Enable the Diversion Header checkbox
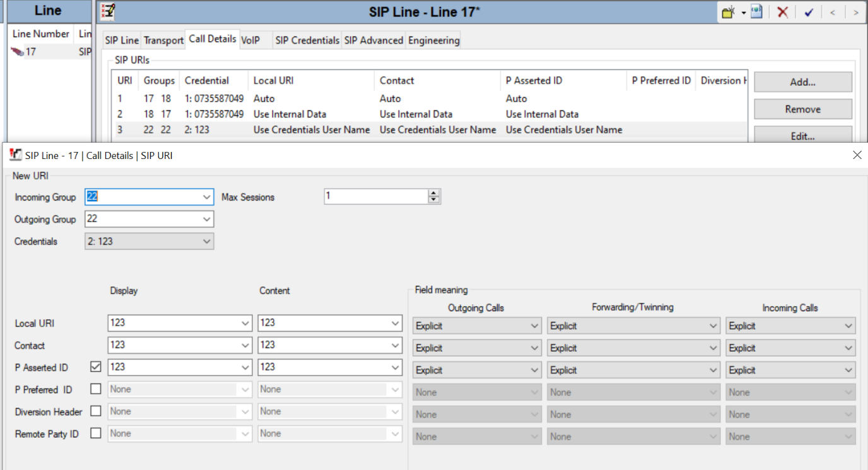868x470 pixels. 96,411
